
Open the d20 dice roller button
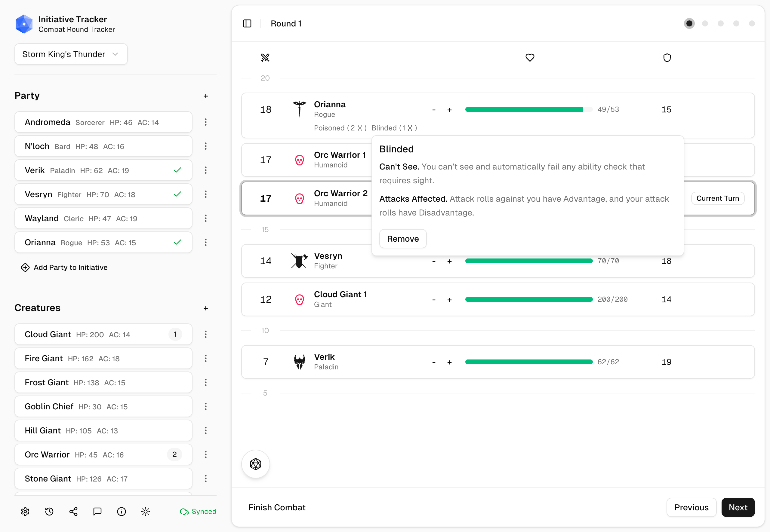coord(255,464)
